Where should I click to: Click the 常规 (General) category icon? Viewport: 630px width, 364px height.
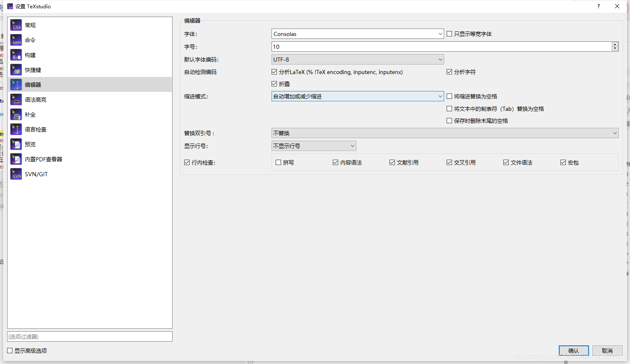[16, 25]
